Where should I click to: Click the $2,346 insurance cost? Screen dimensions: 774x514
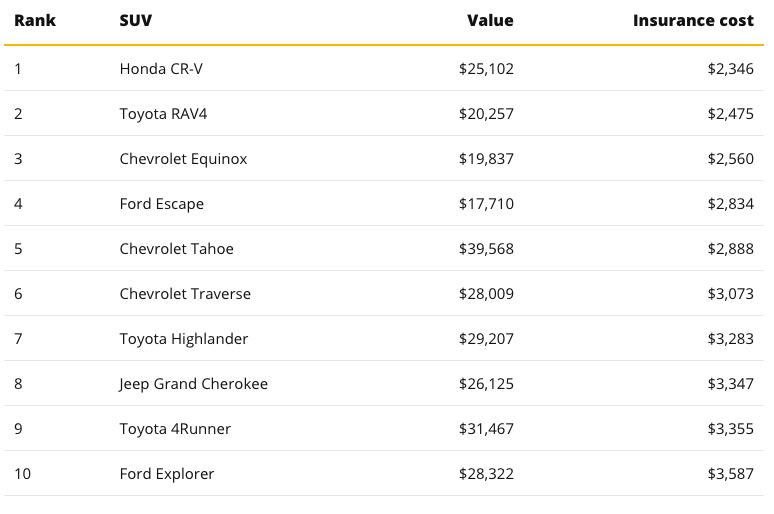tap(730, 69)
